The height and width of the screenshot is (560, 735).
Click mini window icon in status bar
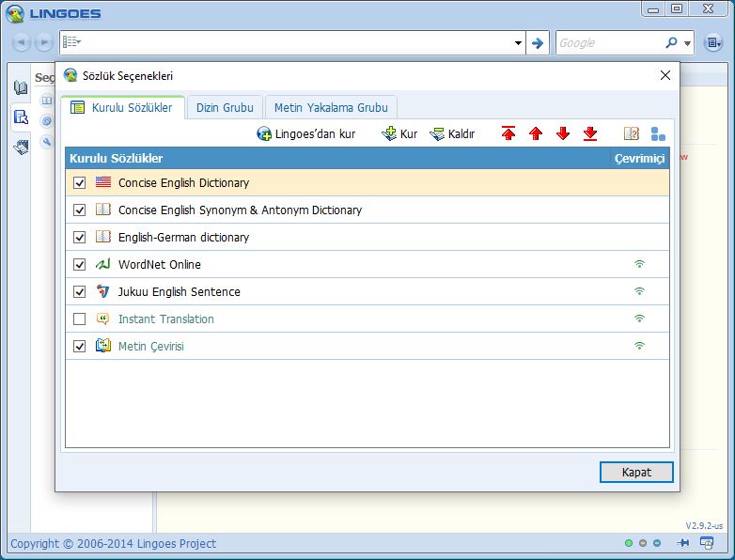pos(707,543)
